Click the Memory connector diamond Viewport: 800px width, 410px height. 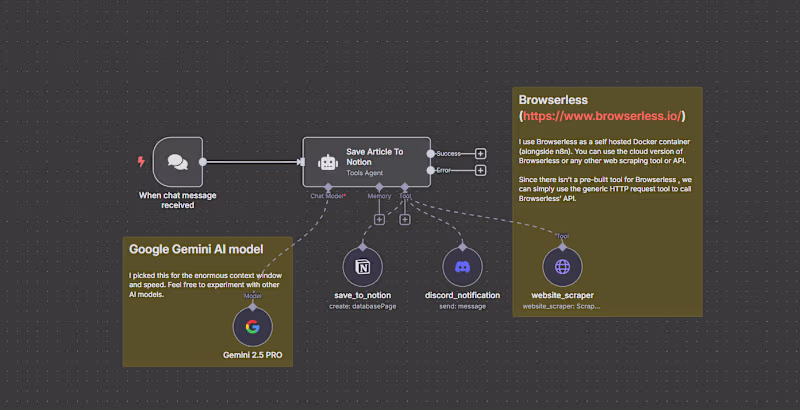[x=379, y=187]
